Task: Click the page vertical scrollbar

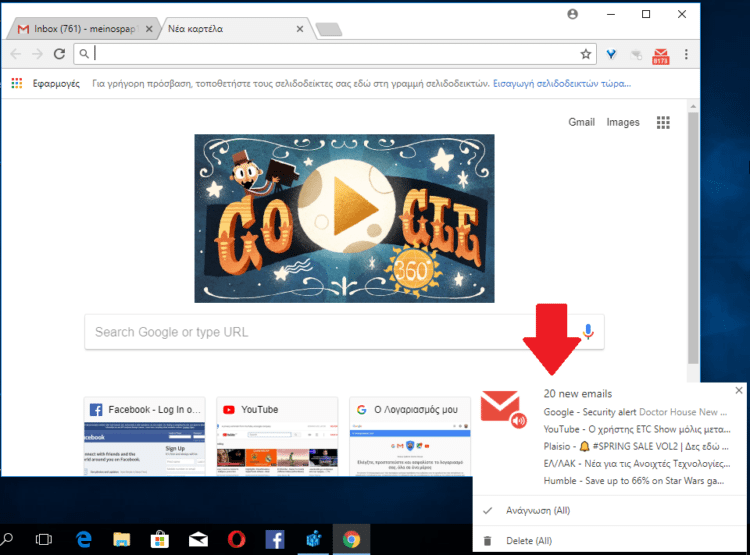Action: point(693,238)
